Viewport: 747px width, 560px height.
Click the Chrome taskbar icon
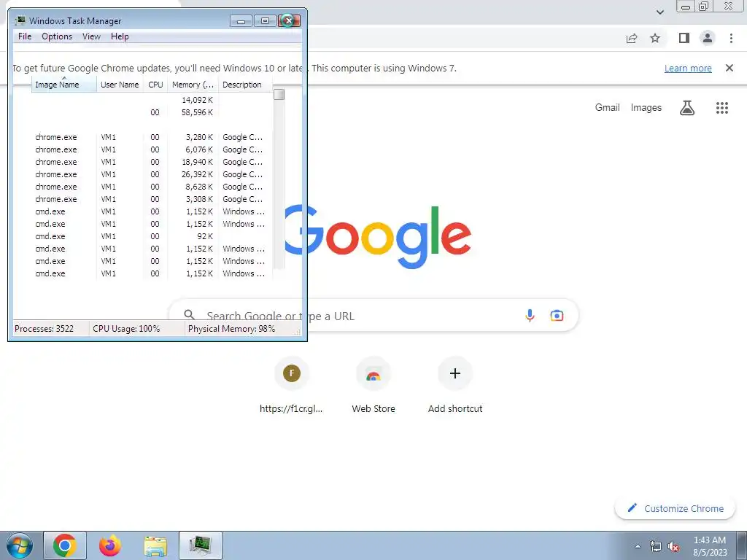point(65,545)
